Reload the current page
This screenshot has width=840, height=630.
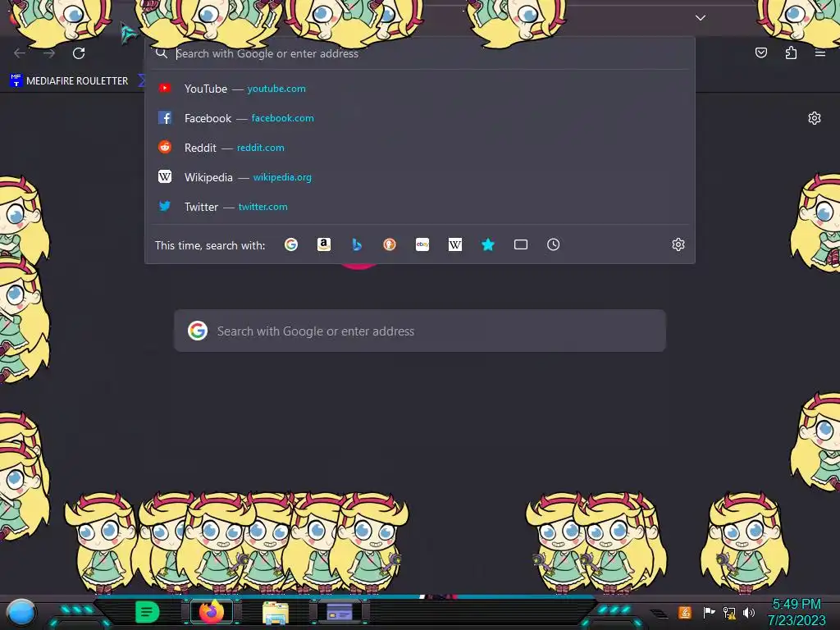coord(79,53)
